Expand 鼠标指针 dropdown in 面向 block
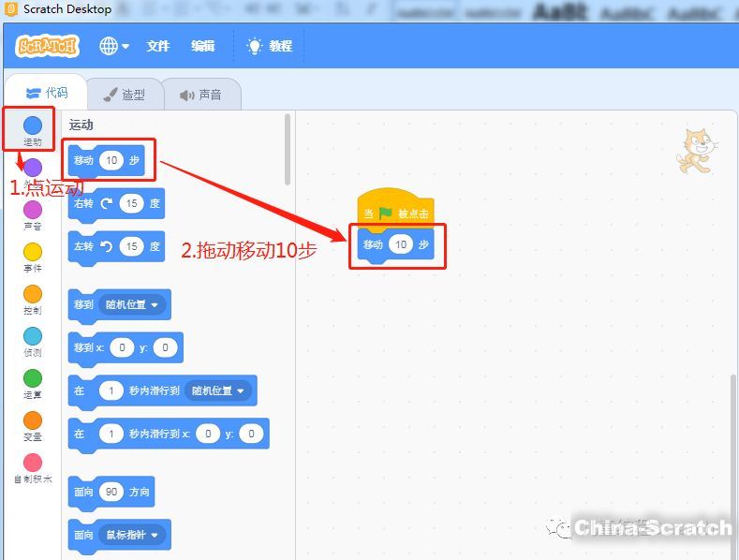 [133, 535]
